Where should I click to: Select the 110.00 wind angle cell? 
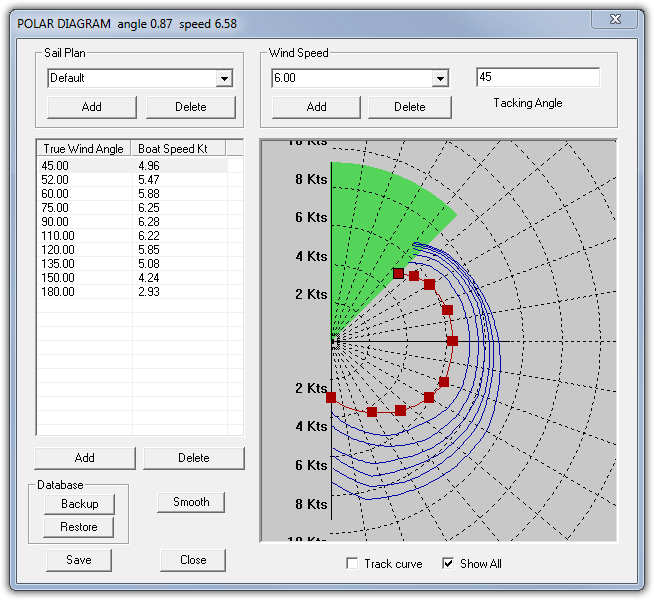pyautogui.click(x=58, y=236)
